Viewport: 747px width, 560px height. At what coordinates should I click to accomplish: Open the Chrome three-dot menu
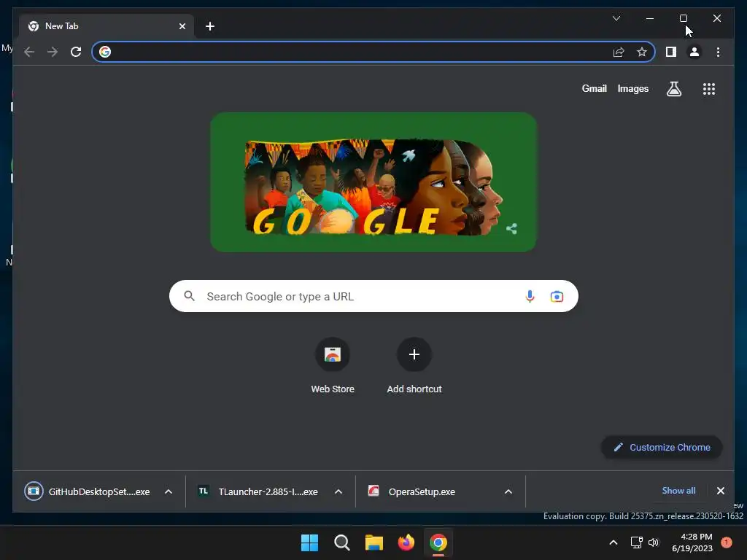point(718,52)
